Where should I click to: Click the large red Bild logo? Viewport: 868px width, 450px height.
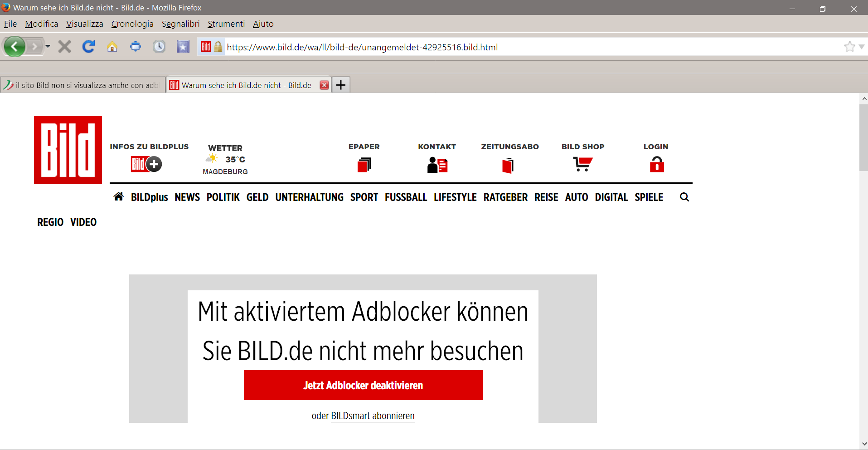(68, 150)
